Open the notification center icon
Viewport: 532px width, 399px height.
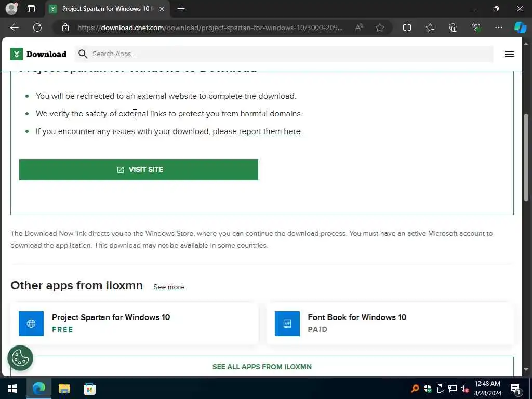[515, 389]
